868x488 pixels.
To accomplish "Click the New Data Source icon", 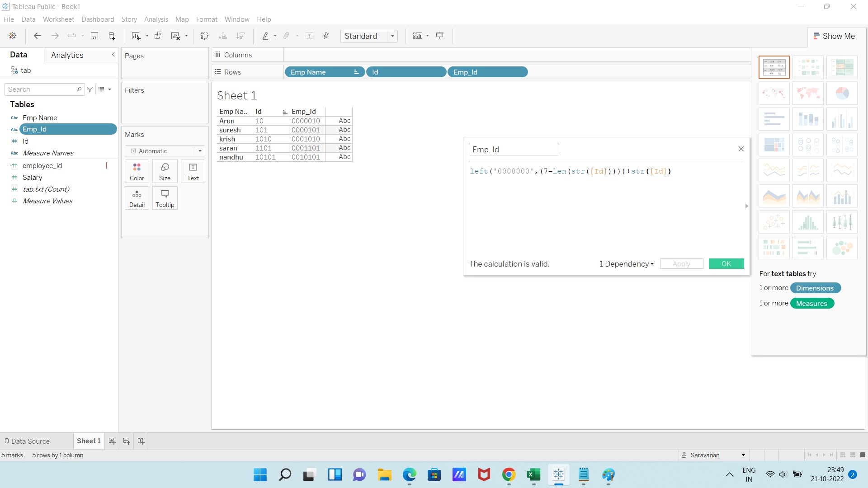I will click(x=112, y=36).
